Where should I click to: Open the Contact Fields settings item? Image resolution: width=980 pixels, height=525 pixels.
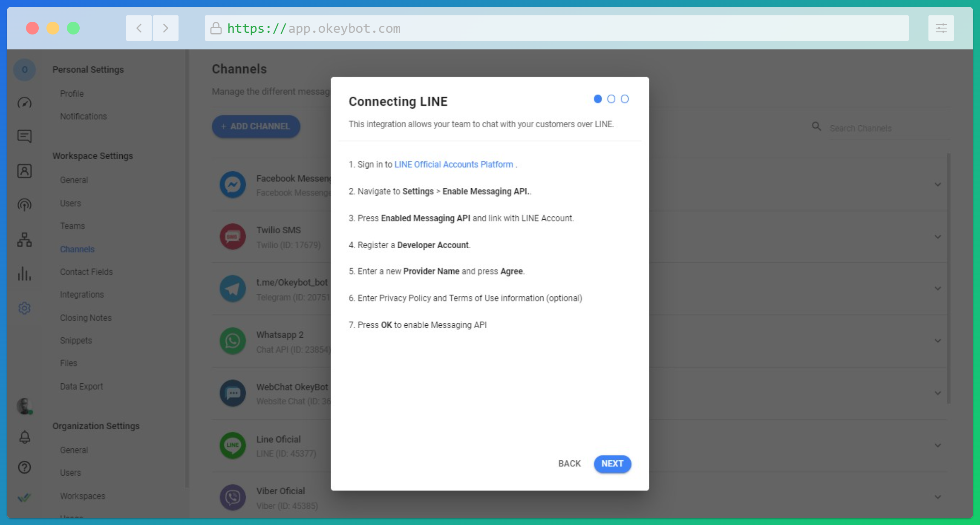[86, 272]
